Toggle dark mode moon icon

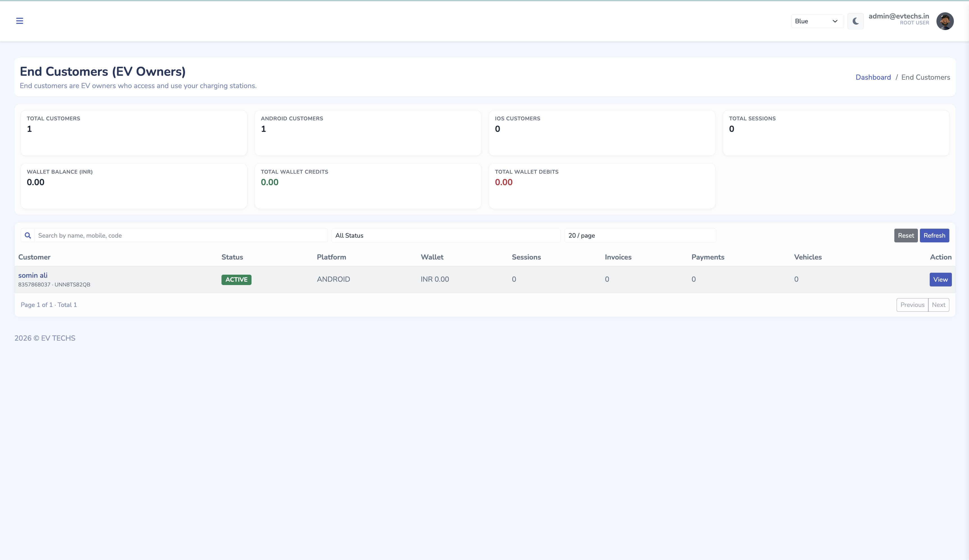tap(855, 21)
